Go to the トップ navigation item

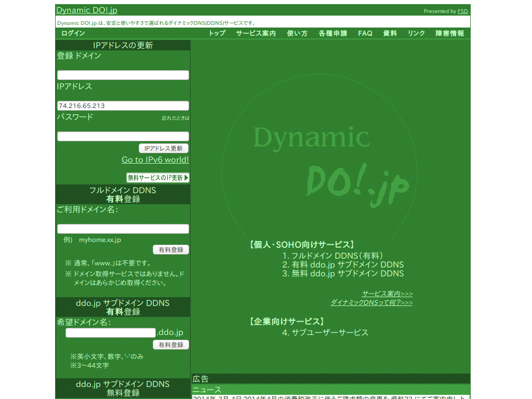coord(217,33)
